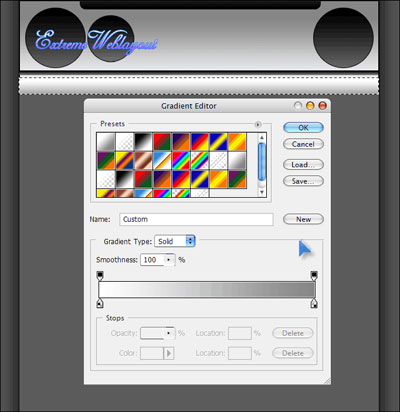This screenshot has width=400, height=412.
Task: Select the blue-red-yellow preset in the third row
Action: [181, 179]
